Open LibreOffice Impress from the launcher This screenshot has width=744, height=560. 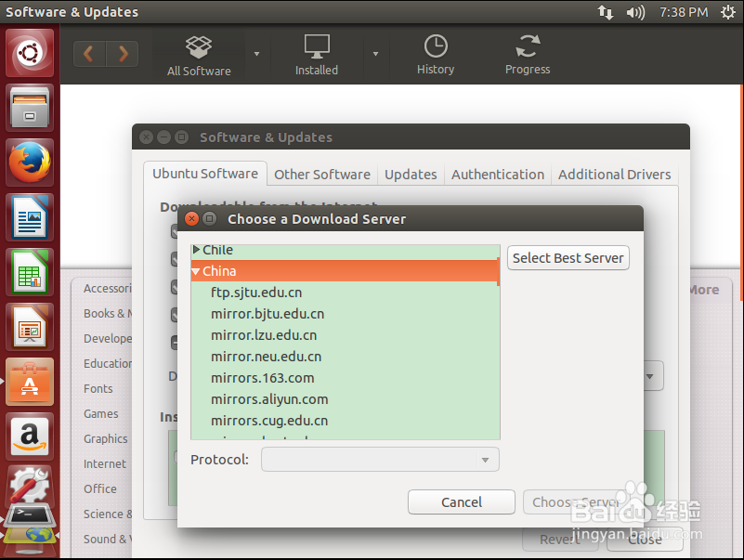pos(30,327)
